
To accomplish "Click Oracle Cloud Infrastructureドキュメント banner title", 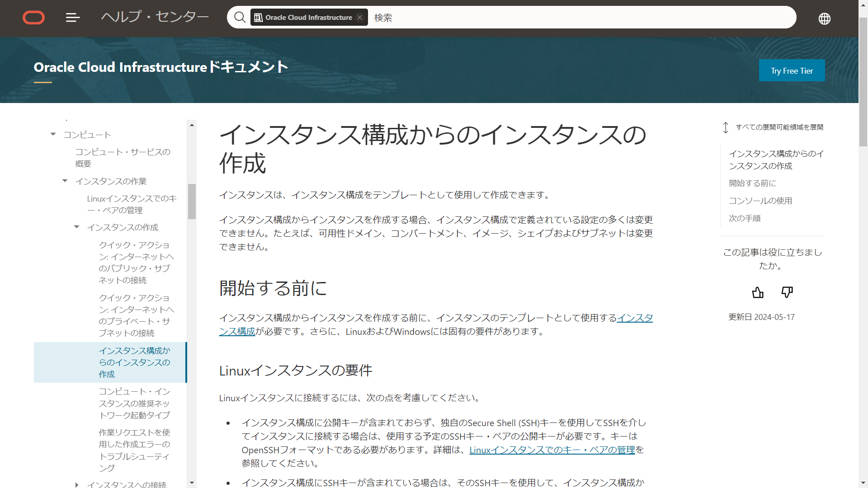I will point(161,67).
